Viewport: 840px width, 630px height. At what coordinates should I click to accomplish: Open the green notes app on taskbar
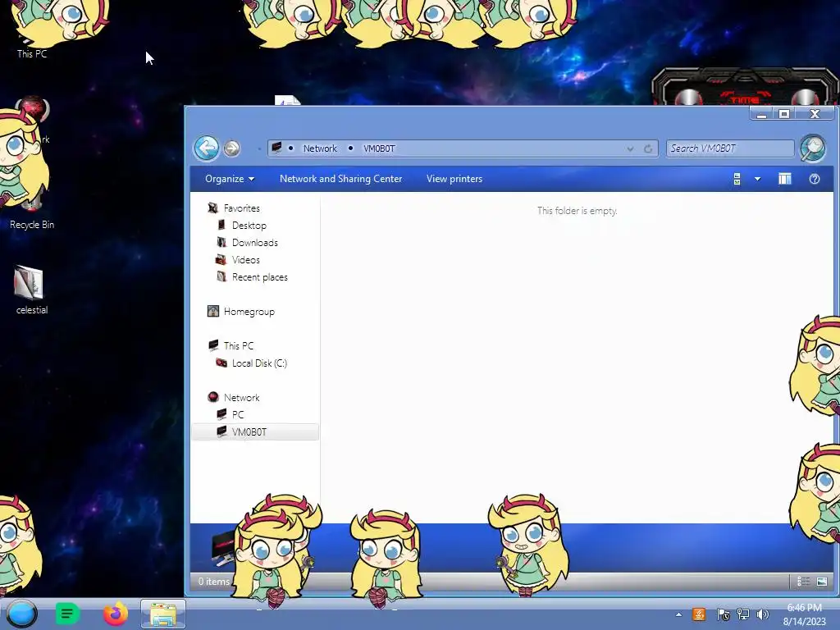pos(67,614)
